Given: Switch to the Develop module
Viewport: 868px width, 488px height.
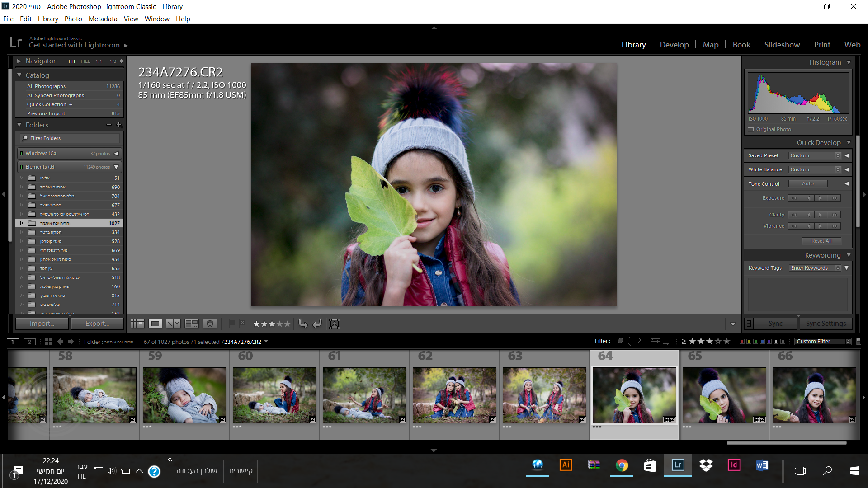Looking at the screenshot, I should point(674,45).
